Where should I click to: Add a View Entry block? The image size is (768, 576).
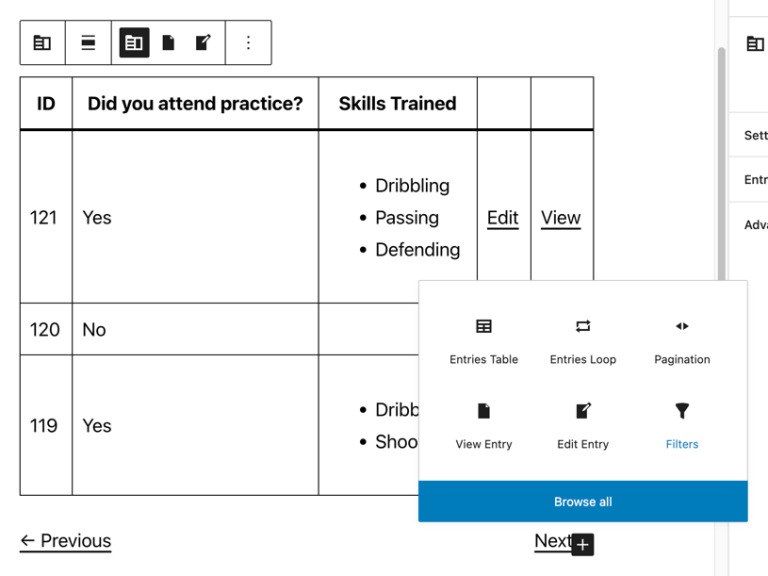(x=484, y=425)
